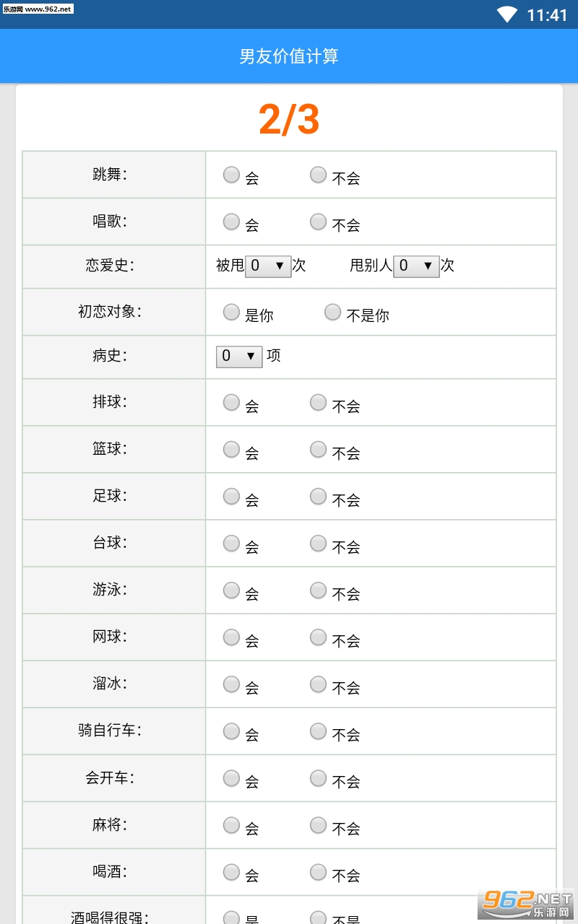Expand the 病史 number dropdown
The height and width of the screenshot is (924, 578).
[x=239, y=356]
